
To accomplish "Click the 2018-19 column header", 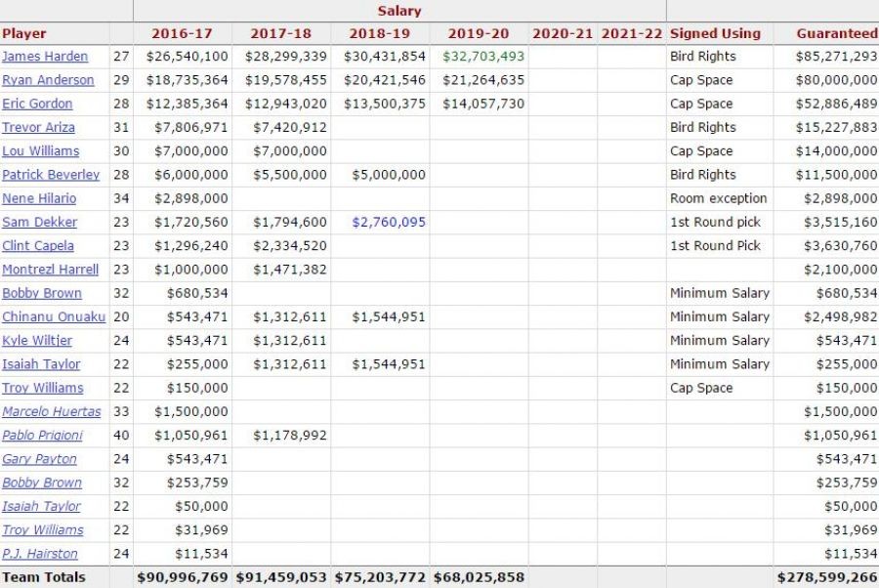I will click(x=380, y=33).
